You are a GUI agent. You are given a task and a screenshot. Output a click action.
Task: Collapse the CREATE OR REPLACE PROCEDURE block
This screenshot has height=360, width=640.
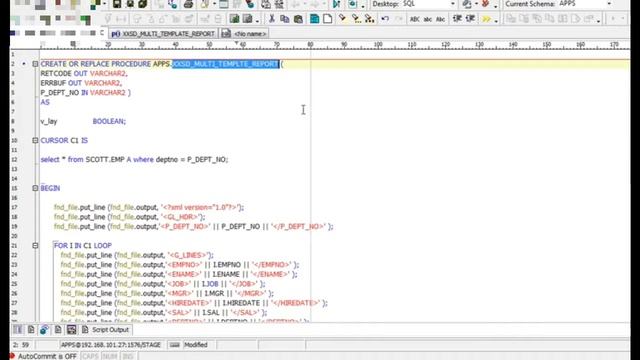click(x=35, y=64)
